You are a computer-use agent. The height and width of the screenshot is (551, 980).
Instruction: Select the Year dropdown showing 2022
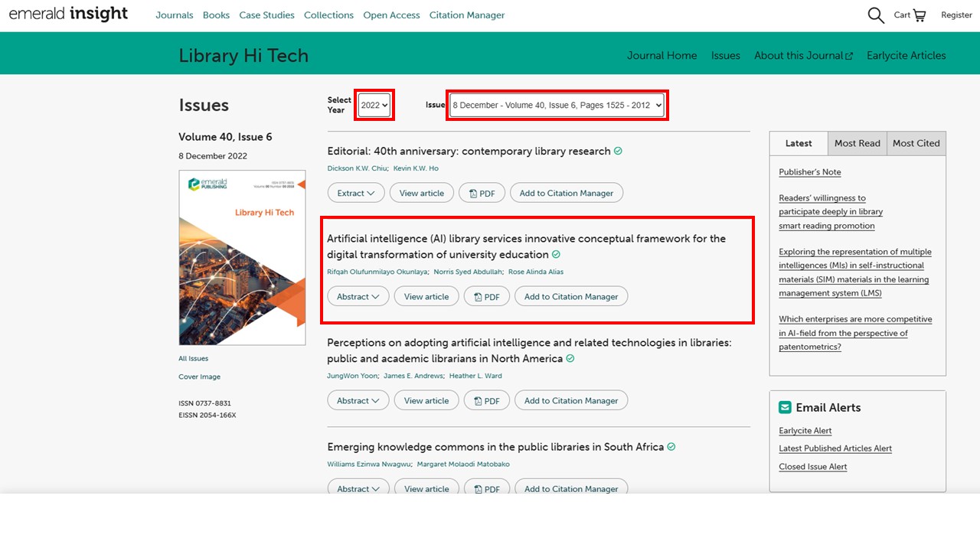[x=374, y=105]
